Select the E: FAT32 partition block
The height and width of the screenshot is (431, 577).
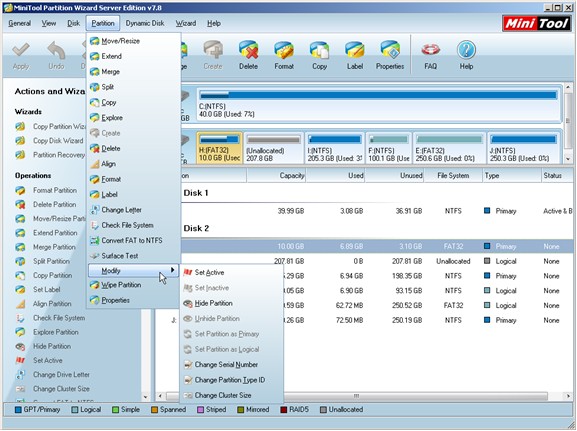point(449,148)
